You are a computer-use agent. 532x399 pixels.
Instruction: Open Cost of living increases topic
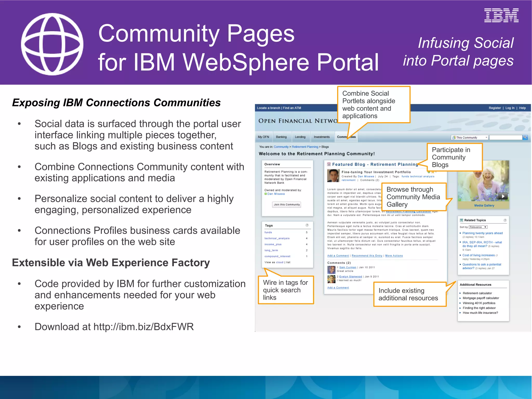(x=478, y=255)
